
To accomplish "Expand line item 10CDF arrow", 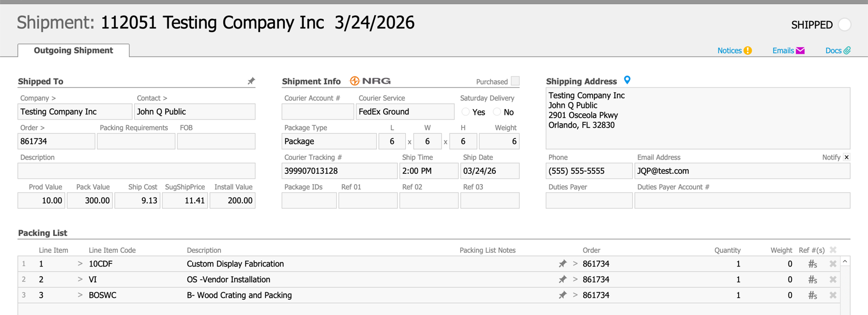I will point(80,264).
